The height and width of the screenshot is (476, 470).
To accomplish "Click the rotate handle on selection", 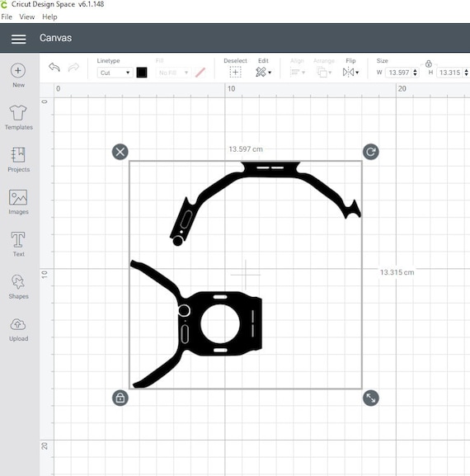I will click(x=371, y=152).
